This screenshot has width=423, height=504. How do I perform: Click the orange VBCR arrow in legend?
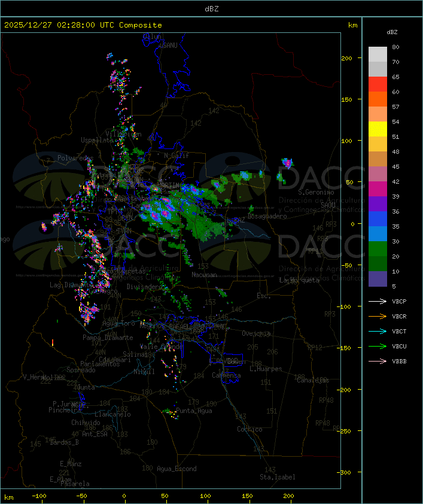coord(378,316)
